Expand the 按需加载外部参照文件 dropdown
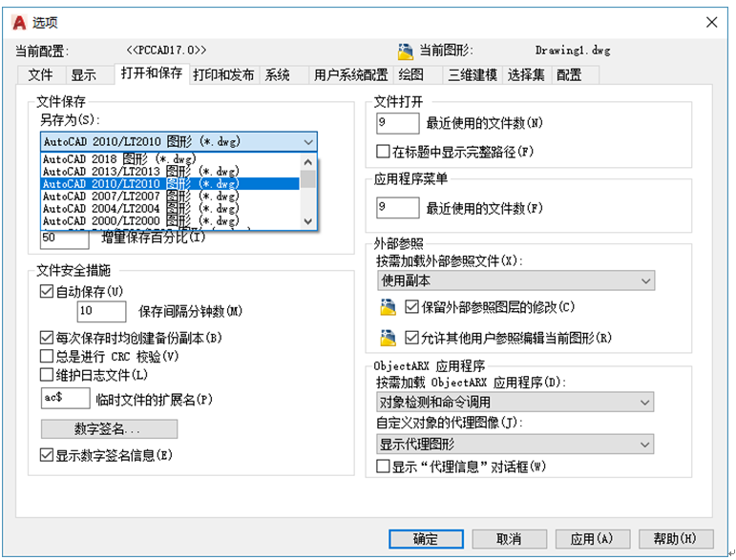The image size is (736, 560). [515, 280]
